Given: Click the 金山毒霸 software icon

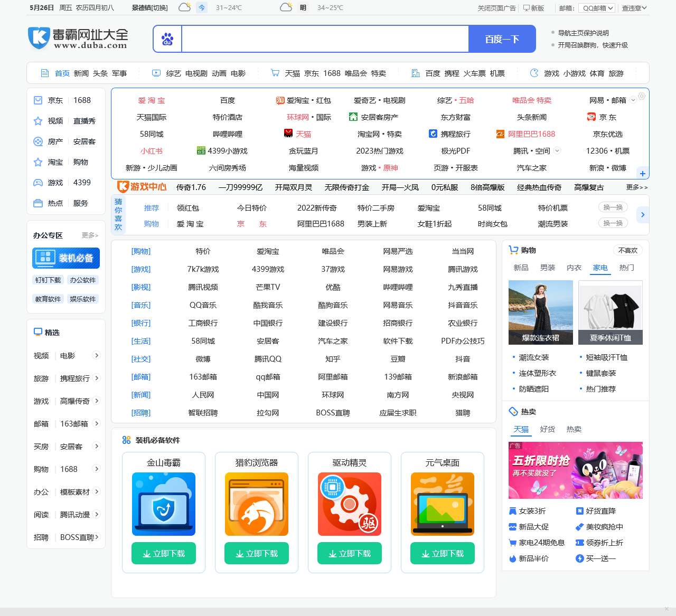Looking at the screenshot, I should click(164, 504).
